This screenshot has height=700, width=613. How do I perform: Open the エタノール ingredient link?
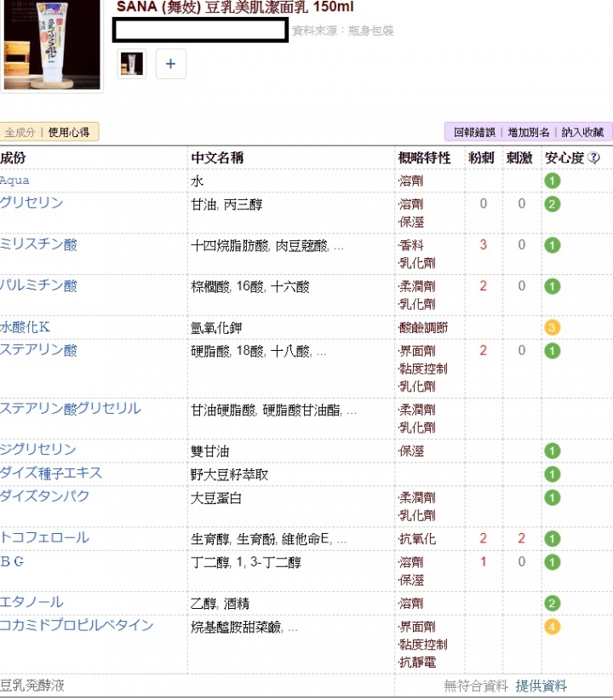point(32,602)
